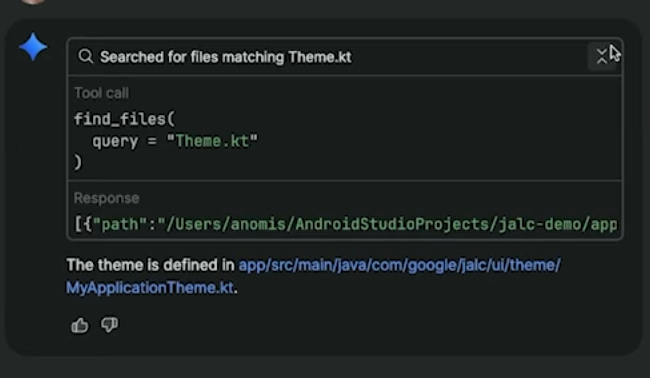The width and height of the screenshot is (650, 378).
Task: Collapse the find_files tool call details
Action: click(x=601, y=56)
